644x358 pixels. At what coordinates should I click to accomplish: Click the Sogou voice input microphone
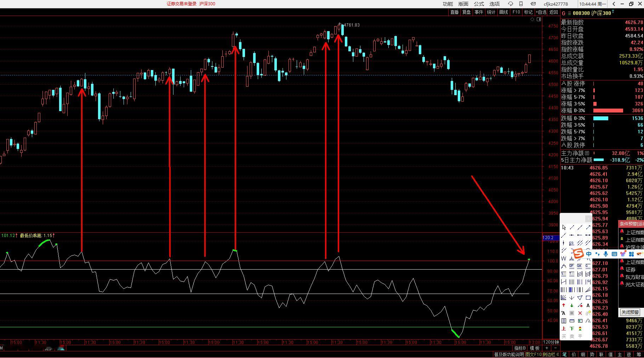pyautogui.click(x=606, y=254)
